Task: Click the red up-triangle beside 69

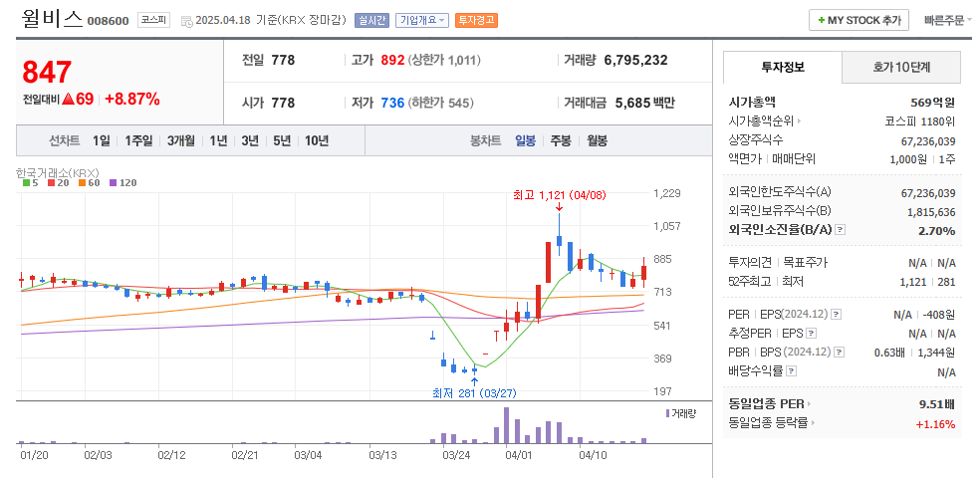Action: tap(68, 99)
